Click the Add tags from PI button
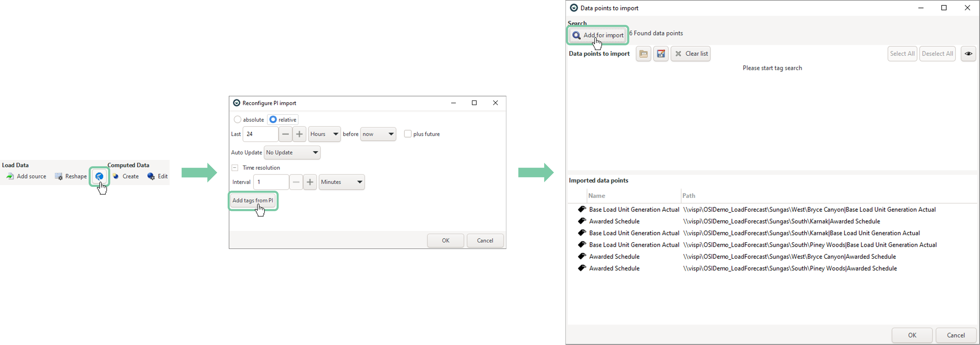The image size is (980, 345). pos(253,201)
